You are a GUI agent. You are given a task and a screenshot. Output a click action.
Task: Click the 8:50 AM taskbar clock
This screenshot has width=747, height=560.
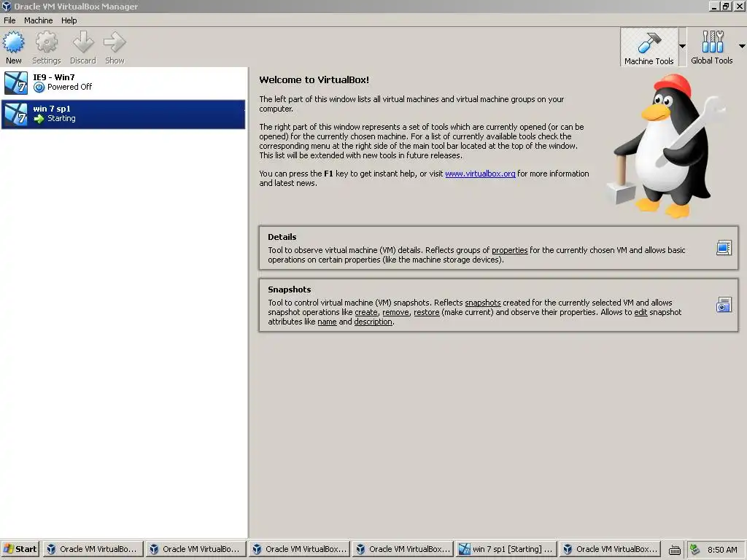[722, 550]
